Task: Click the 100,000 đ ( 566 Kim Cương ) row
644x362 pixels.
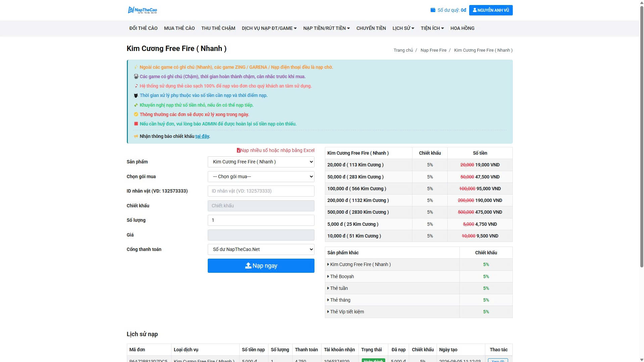Action: 418,189
